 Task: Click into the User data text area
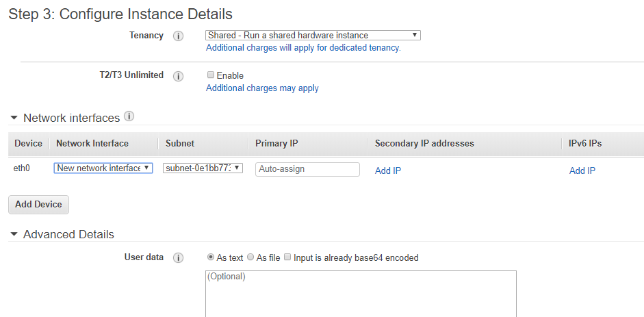pyautogui.click(x=361, y=293)
